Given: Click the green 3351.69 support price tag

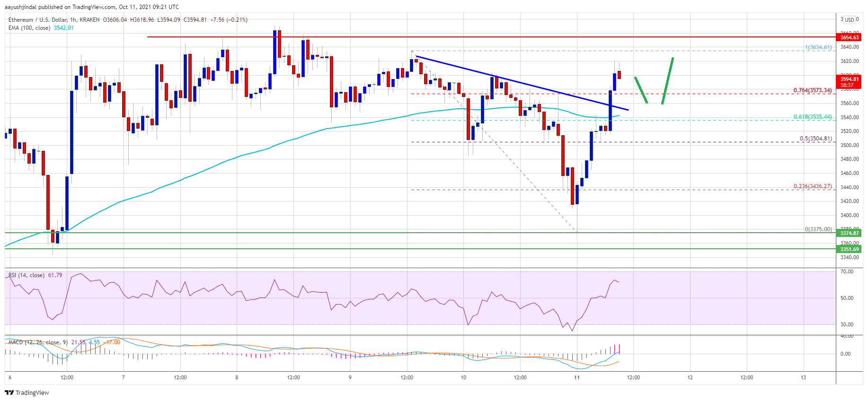Looking at the screenshot, I should pos(850,249).
